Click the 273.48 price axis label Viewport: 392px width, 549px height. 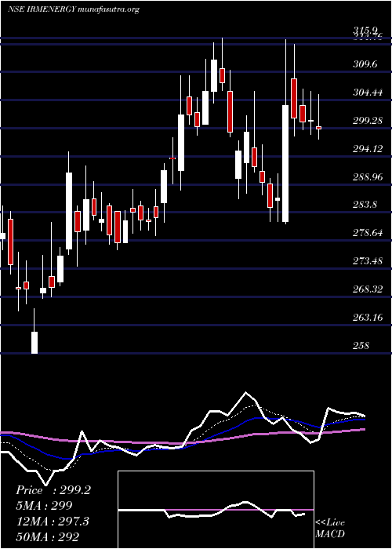(368, 261)
